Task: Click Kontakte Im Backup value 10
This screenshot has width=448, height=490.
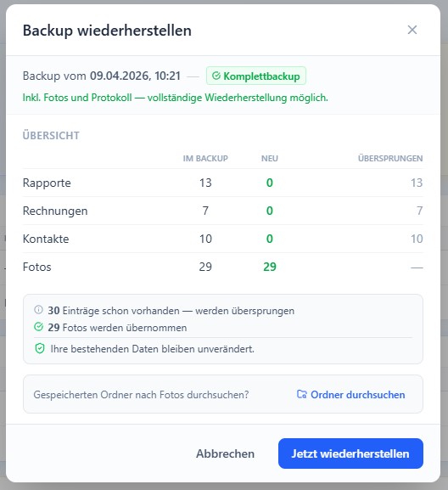Action: [x=205, y=239]
